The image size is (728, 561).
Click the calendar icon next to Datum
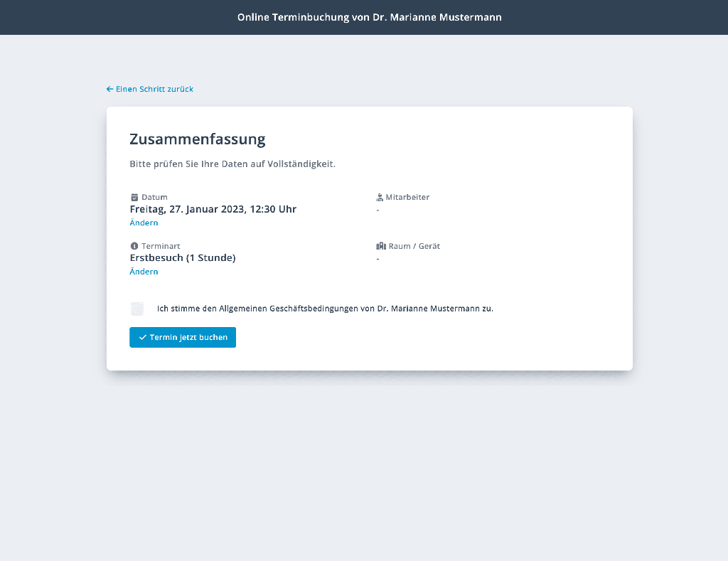134,198
